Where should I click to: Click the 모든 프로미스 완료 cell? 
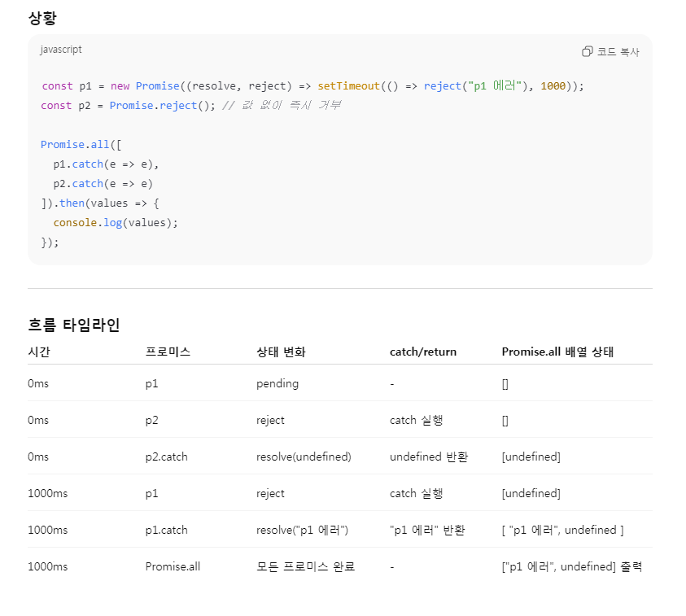coord(305,566)
